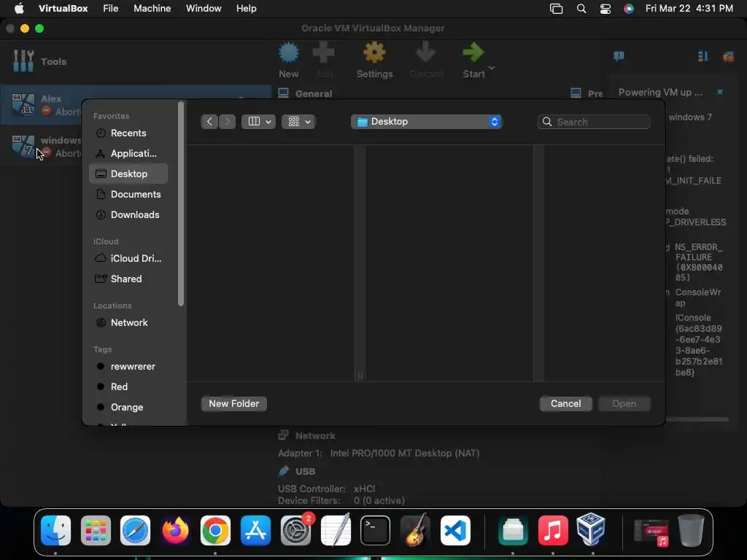Screen dimensions: 747x560
Task: Open Safari from the Dock
Action: (x=135, y=531)
